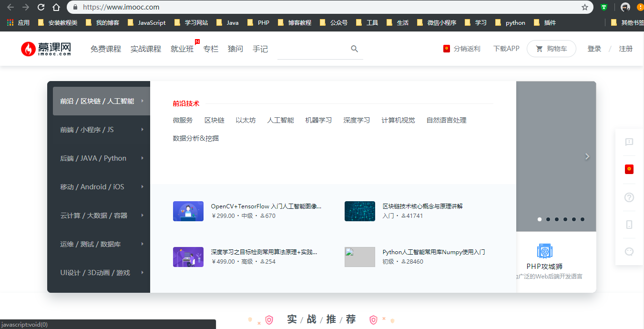Click the browser bookmarks star icon
The image size is (644, 329).
click(585, 8)
